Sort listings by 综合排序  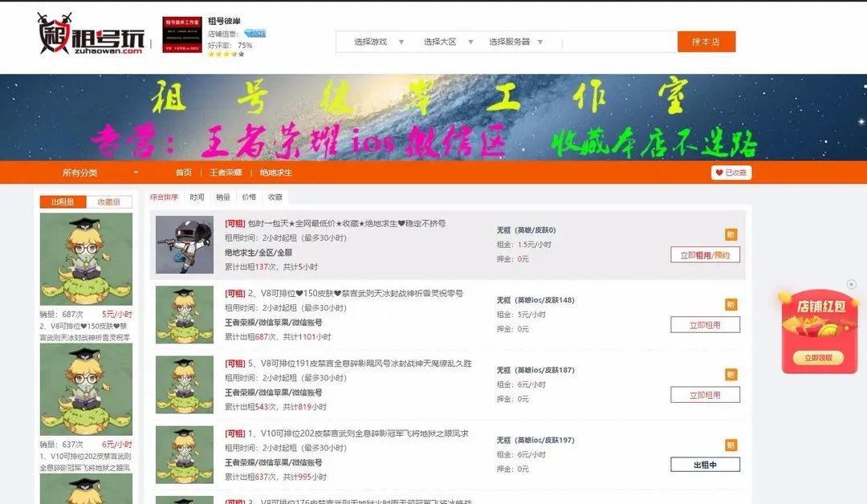pos(164,197)
